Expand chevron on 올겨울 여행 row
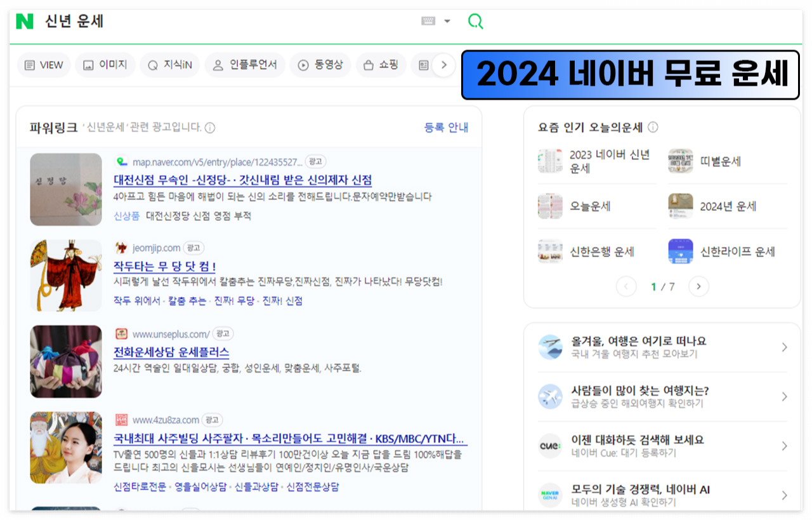The image size is (812, 520). click(784, 347)
